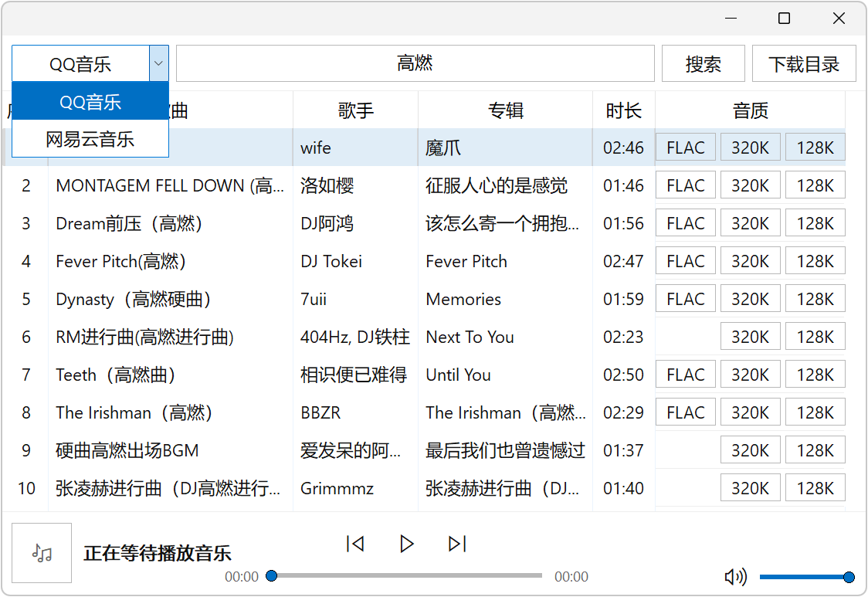Screen dimensions: 868x597
Task: Click the 时长 column header
Action: click(x=623, y=110)
